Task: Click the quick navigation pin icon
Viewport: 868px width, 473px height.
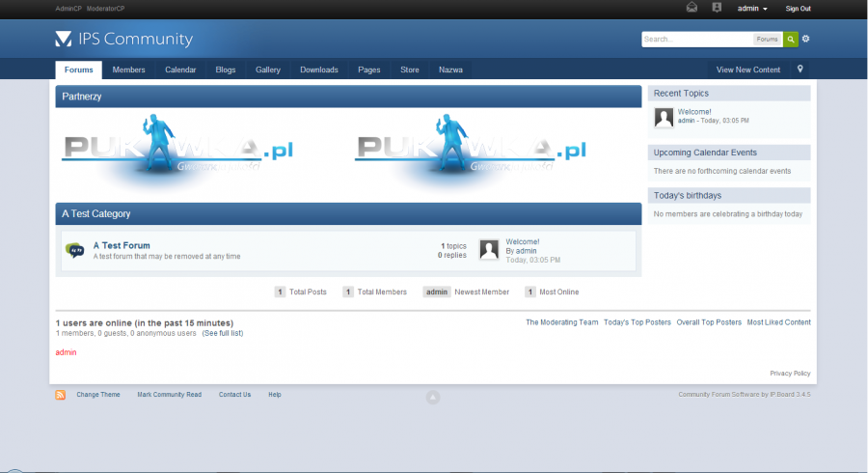Action: pyautogui.click(x=800, y=70)
